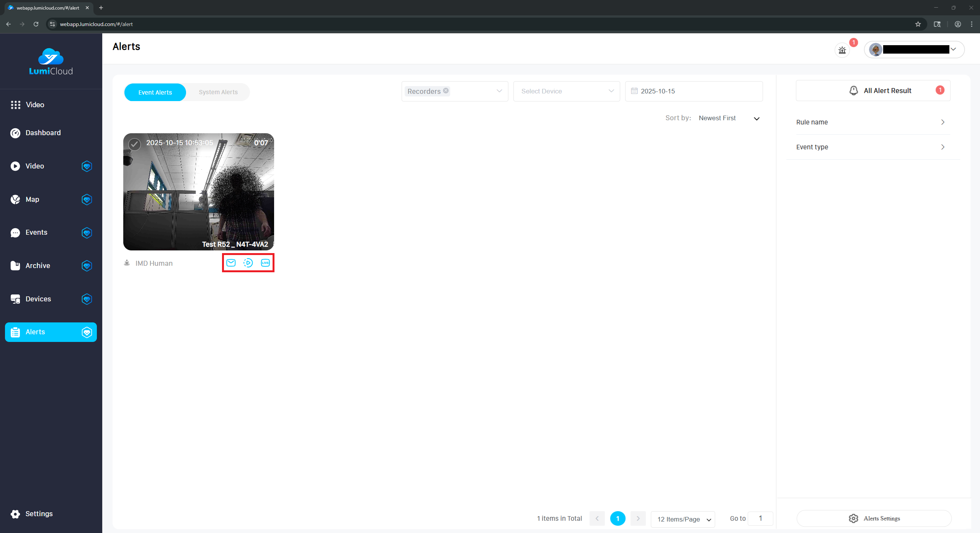Click the Alerts Settings button
Screen dimensions: 980x533
(874, 518)
